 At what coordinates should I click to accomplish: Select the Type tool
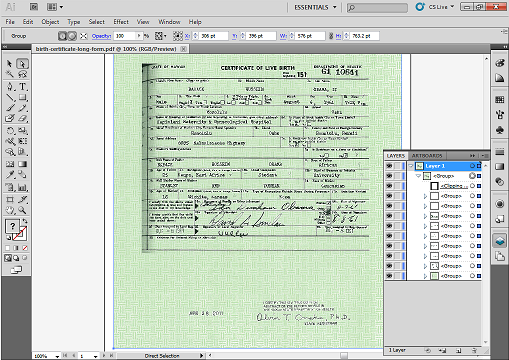(x=22, y=87)
